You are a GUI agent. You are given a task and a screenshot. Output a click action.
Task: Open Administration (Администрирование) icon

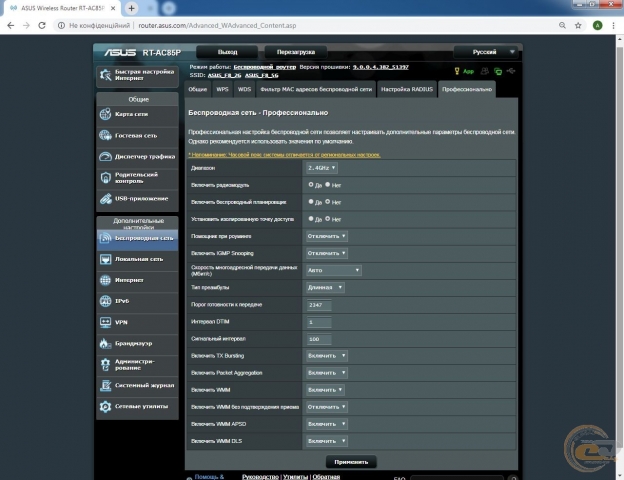click(105, 364)
